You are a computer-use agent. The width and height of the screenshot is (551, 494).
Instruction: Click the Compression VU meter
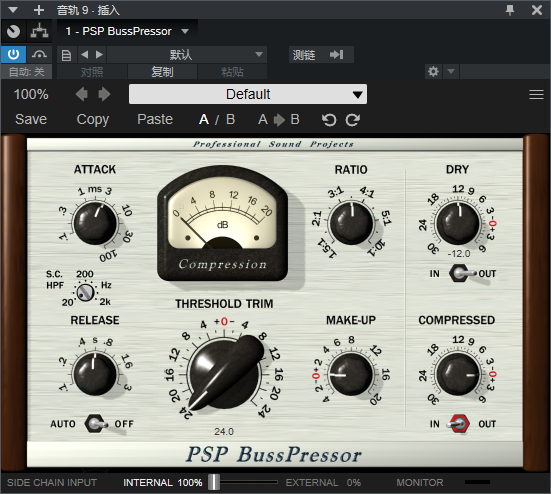pyautogui.click(x=222, y=223)
